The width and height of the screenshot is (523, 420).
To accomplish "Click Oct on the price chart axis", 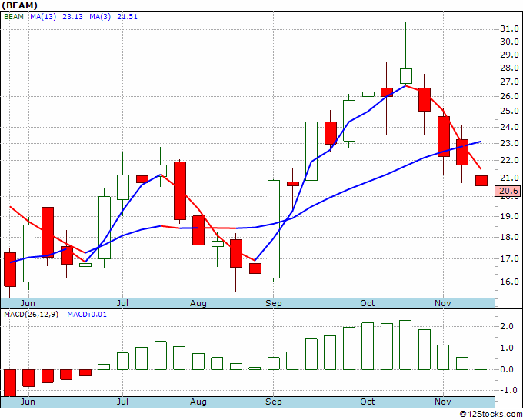I will coord(368,303).
